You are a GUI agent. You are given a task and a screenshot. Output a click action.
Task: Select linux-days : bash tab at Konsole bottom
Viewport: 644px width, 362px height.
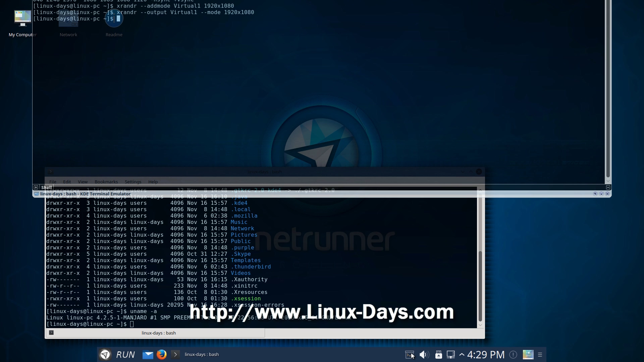[155, 333]
